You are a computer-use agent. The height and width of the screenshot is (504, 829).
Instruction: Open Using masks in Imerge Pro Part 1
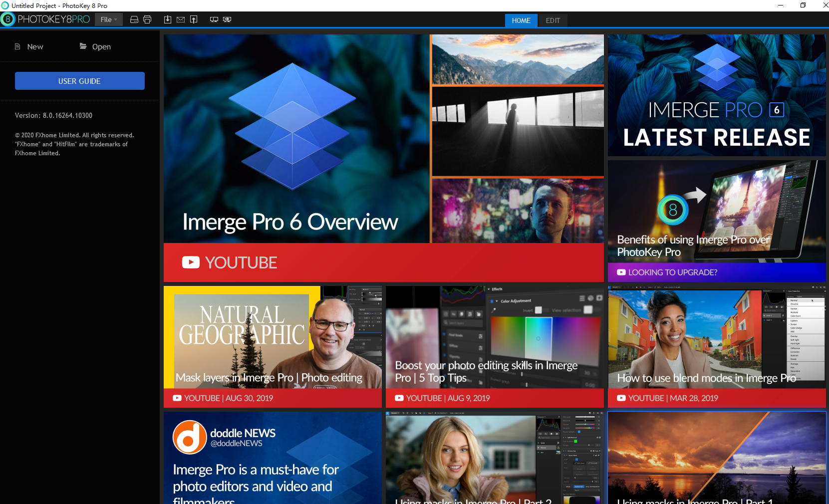717,458
